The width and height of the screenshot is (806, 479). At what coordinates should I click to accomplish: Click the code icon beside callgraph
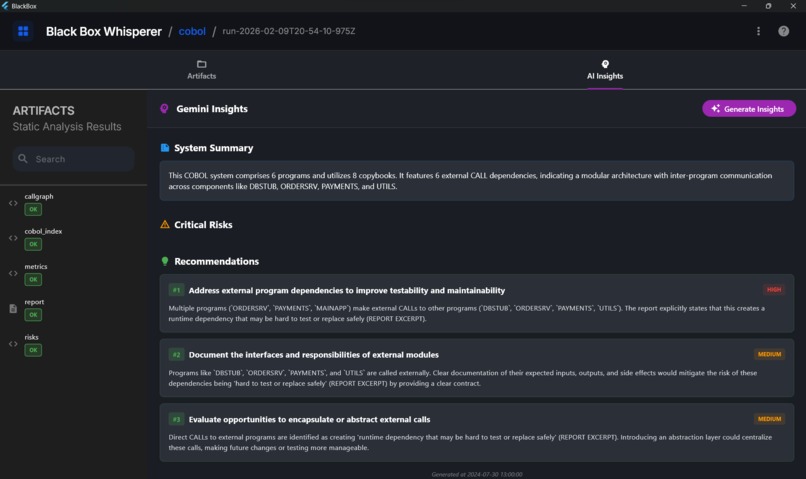tap(13, 204)
